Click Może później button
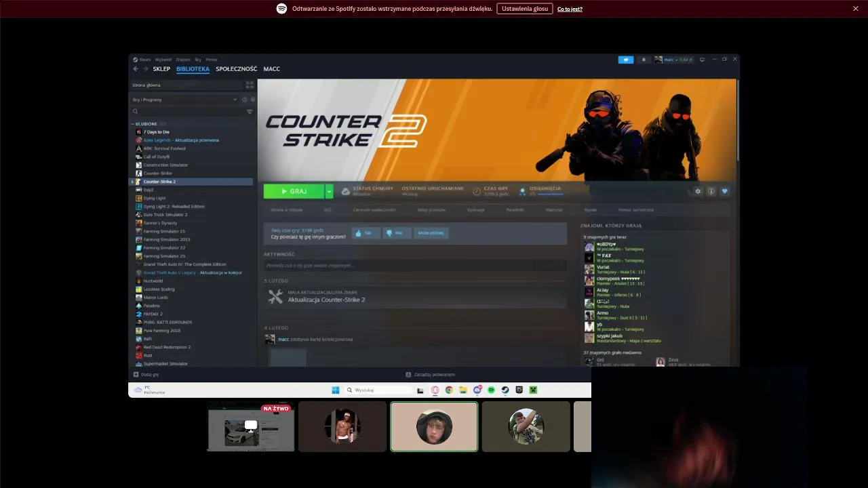This screenshot has height=488, width=868. click(x=431, y=233)
